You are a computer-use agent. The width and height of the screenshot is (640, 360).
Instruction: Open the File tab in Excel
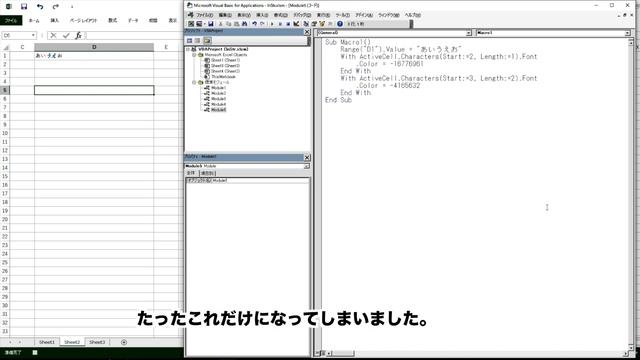click(x=11, y=20)
